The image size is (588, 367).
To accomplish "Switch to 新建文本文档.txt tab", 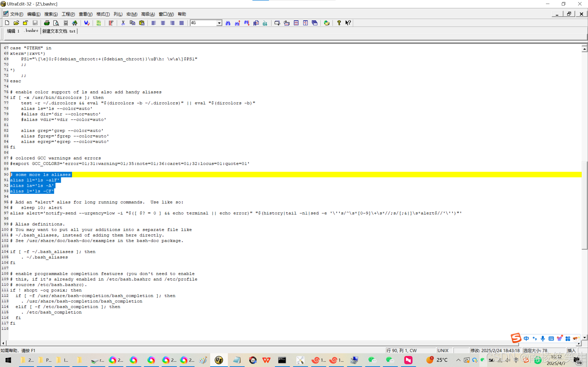I will (59, 31).
